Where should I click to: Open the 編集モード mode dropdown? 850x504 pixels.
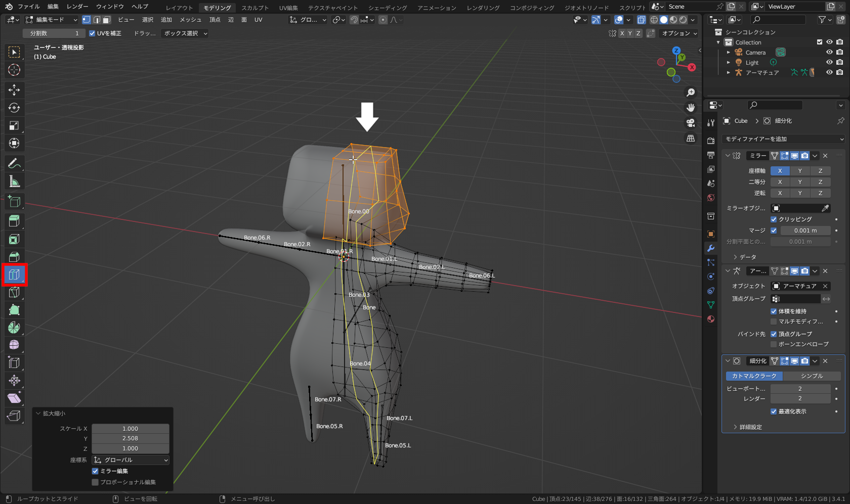(51, 20)
